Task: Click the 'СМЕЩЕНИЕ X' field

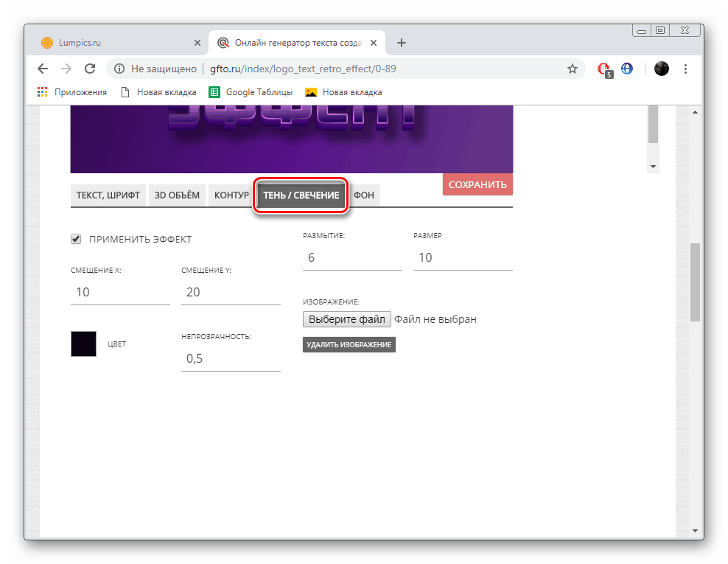Action: pyautogui.click(x=120, y=292)
